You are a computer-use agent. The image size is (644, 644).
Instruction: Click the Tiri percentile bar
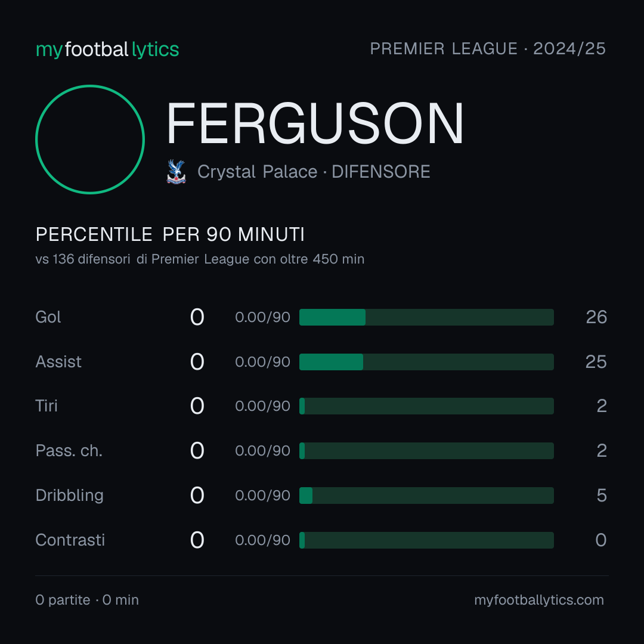click(426, 406)
